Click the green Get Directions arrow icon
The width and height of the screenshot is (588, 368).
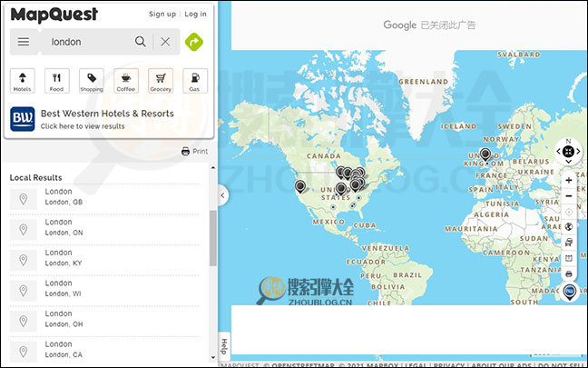[193, 42]
